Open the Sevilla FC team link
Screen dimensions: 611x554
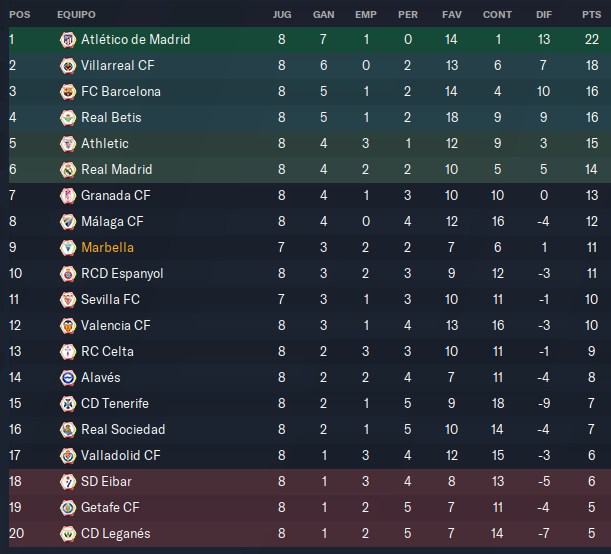click(110, 300)
